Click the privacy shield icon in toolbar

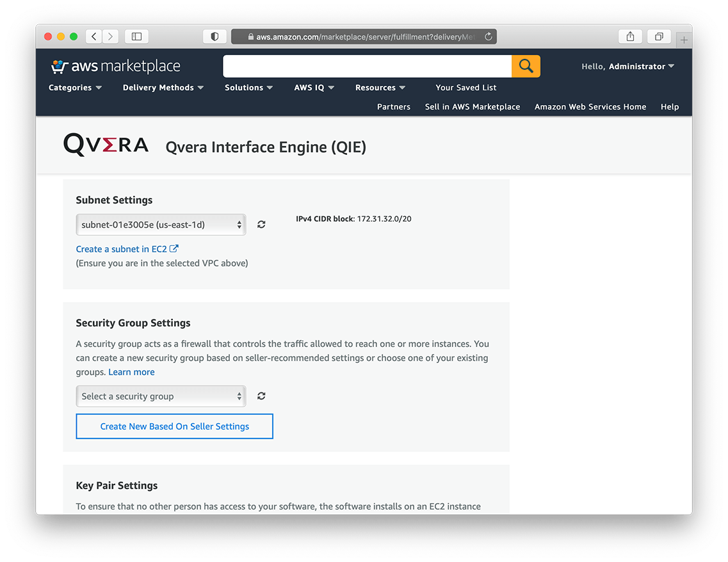[214, 36]
